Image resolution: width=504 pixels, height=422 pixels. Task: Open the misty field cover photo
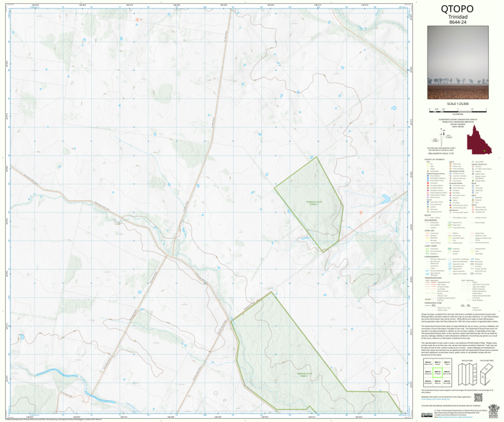[x=457, y=62]
